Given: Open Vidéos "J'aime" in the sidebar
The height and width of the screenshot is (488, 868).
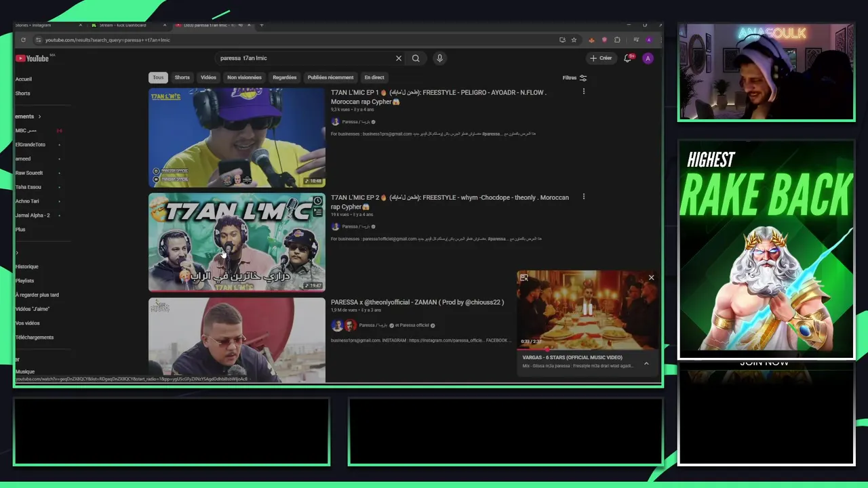Looking at the screenshot, I should tap(33, 309).
